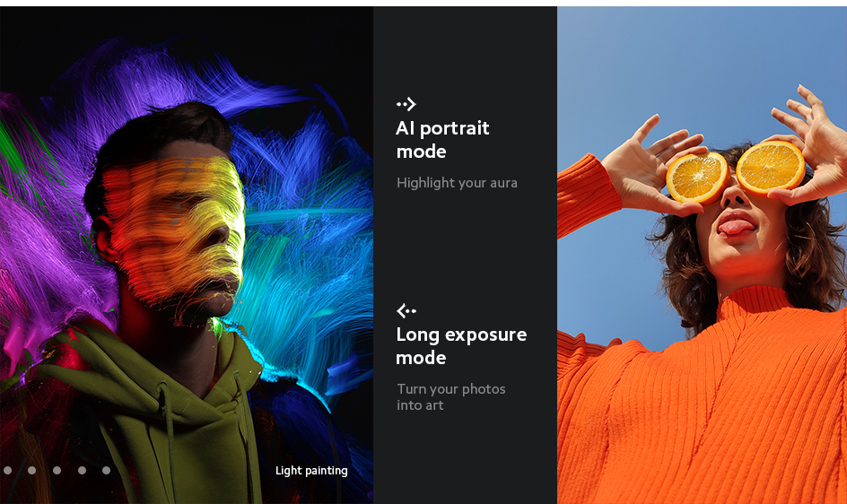Image resolution: width=847 pixels, height=504 pixels.
Task: Click the right-pointing arrow above AI portrait mode
Action: tap(406, 104)
